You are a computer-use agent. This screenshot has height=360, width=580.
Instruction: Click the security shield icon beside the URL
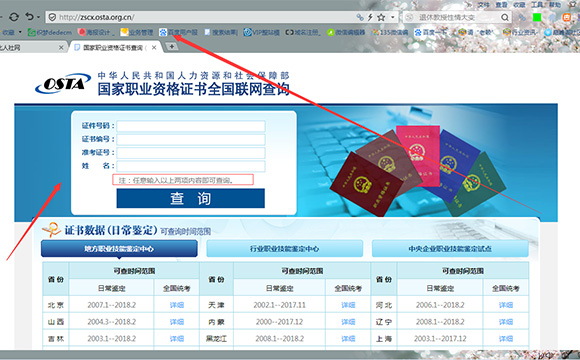(x=53, y=17)
